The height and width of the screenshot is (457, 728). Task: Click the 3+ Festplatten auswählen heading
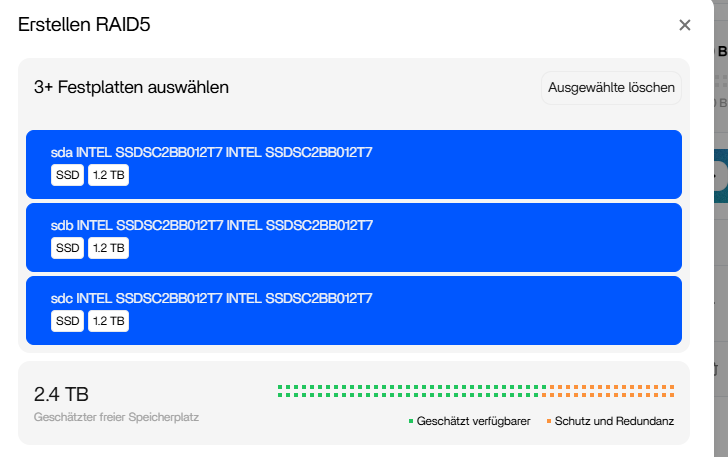131,87
